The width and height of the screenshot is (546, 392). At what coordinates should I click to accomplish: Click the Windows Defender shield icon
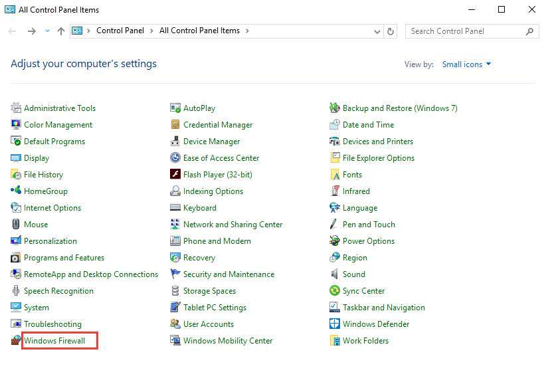coord(335,324)
